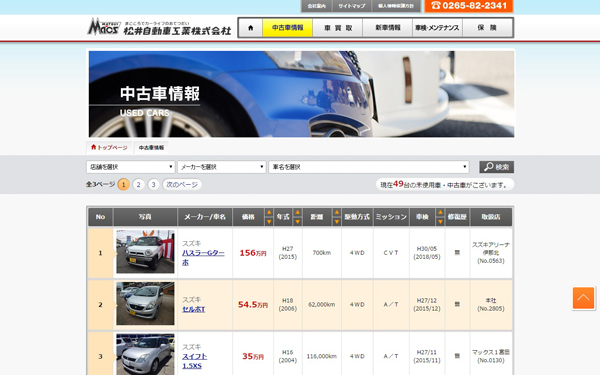The image size is (600, 375).
Task: Sort price (価格) ascending with up arrow
Action: click(269, 212)
